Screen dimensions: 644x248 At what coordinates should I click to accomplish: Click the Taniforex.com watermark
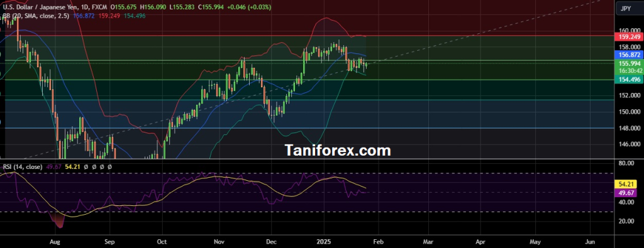(x=338, y=151)
